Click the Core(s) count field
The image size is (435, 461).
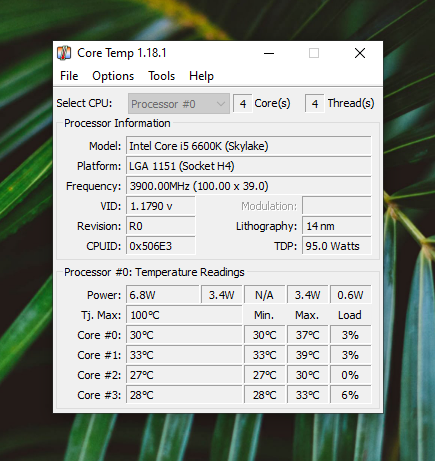(x=242, y=104)
